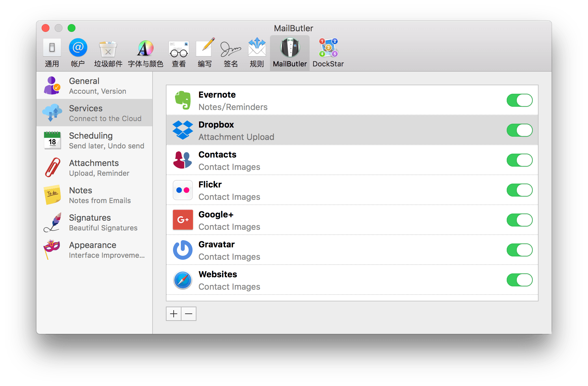The height and width of the screenshot is (386, 588).
Task: Toggle the Websites Contact Images switch
Action: [x=519, y=280]
